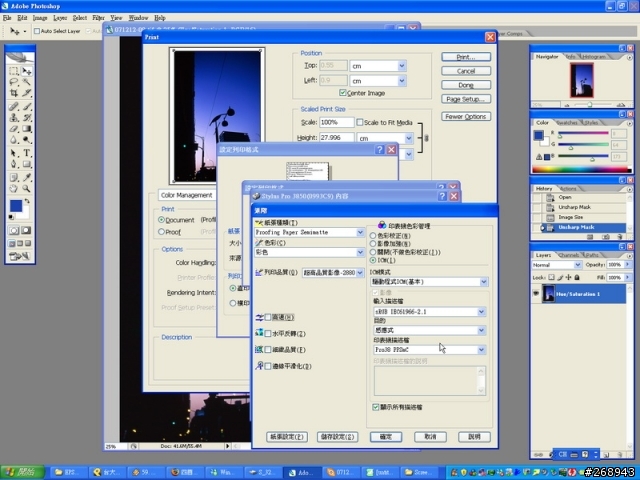This screenshot has height=480, width=640.
Task: Click the Print... button
Action: pyautogui.click(x=466, y=57)
